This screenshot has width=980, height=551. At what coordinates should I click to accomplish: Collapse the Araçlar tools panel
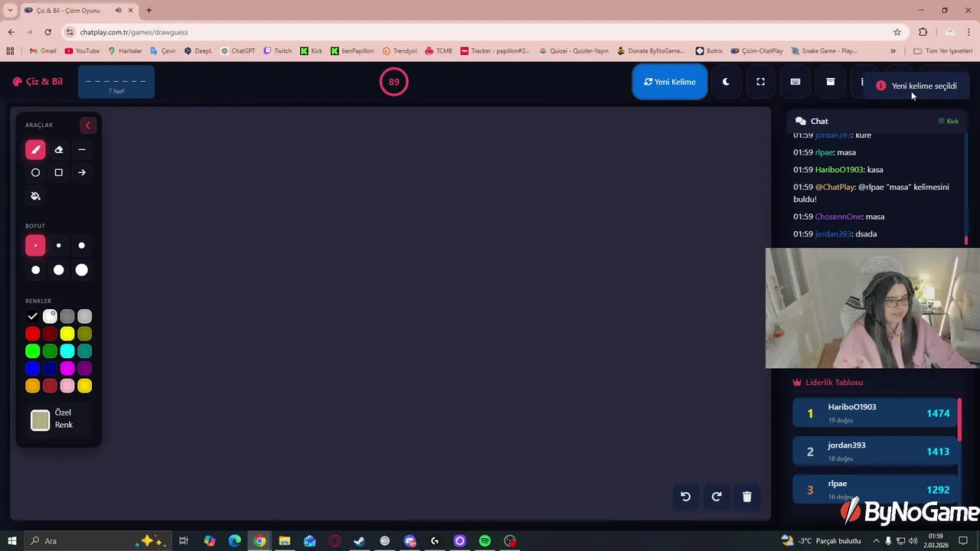[87, 126]
